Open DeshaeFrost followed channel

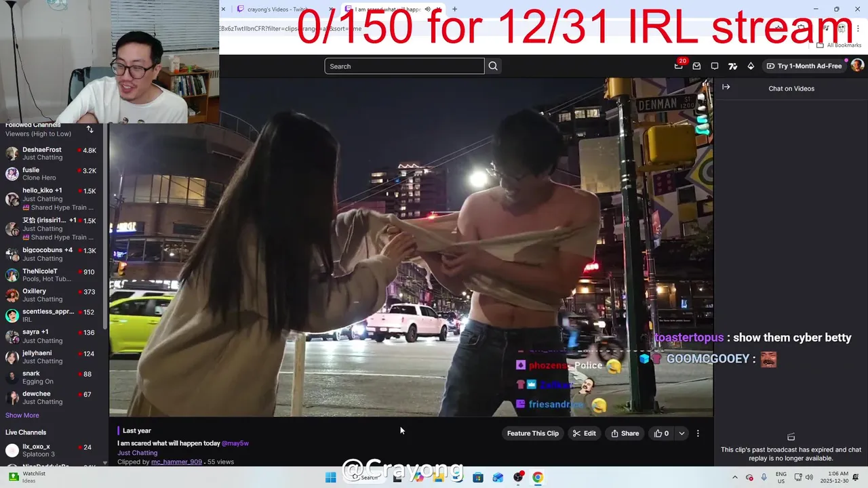[53, 153]
